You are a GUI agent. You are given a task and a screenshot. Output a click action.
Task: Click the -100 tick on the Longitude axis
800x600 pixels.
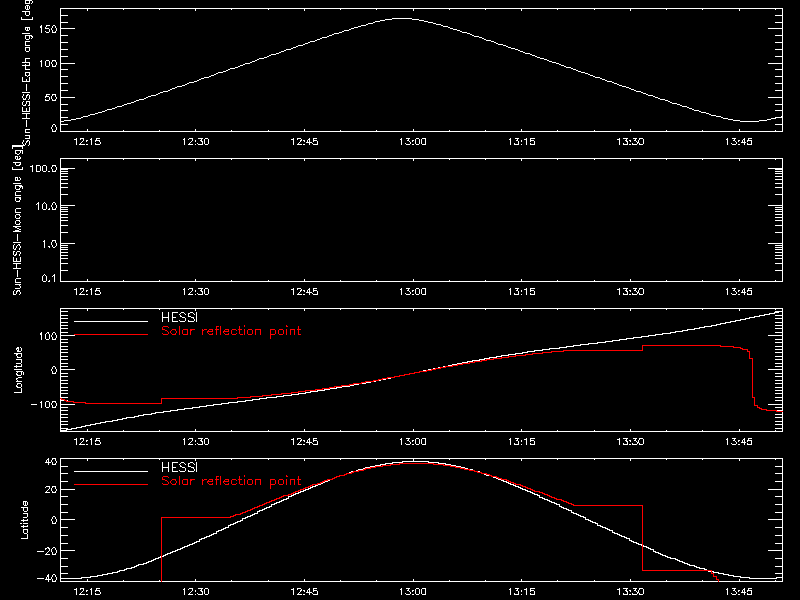tap(44, 404)
